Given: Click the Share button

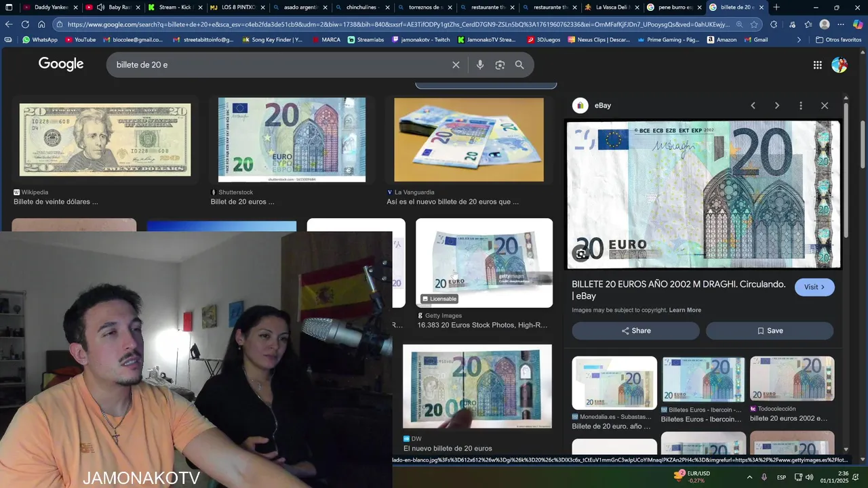Looking at the screenshot, I should [635, 331].
